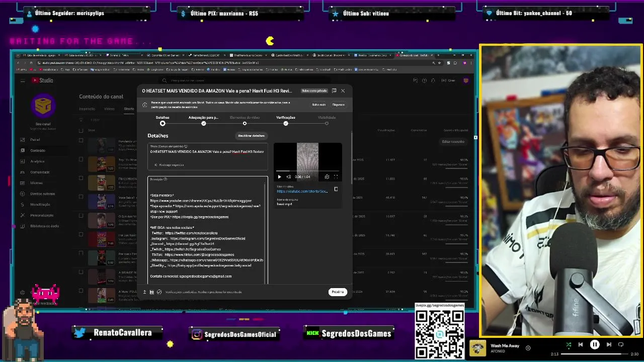The height and width of the screenshot is (362, 644).
Task: Tick the checkbox of the fourth video row
Action: [x=81, y=197]
